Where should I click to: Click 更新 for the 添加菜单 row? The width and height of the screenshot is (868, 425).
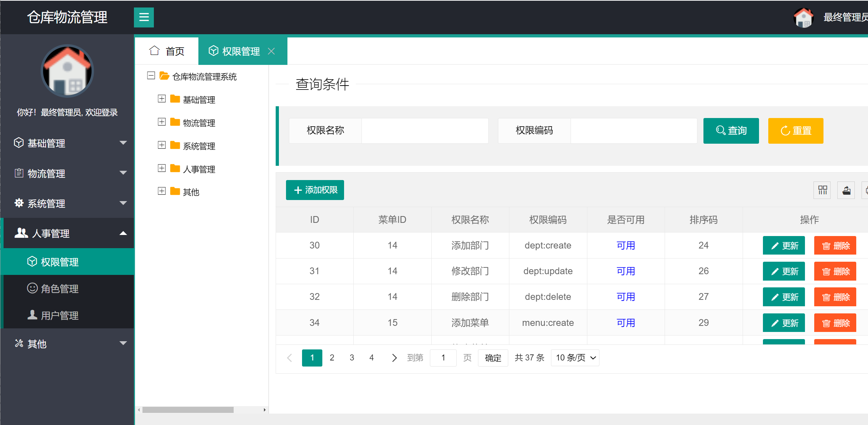click(x=784, y=323)
